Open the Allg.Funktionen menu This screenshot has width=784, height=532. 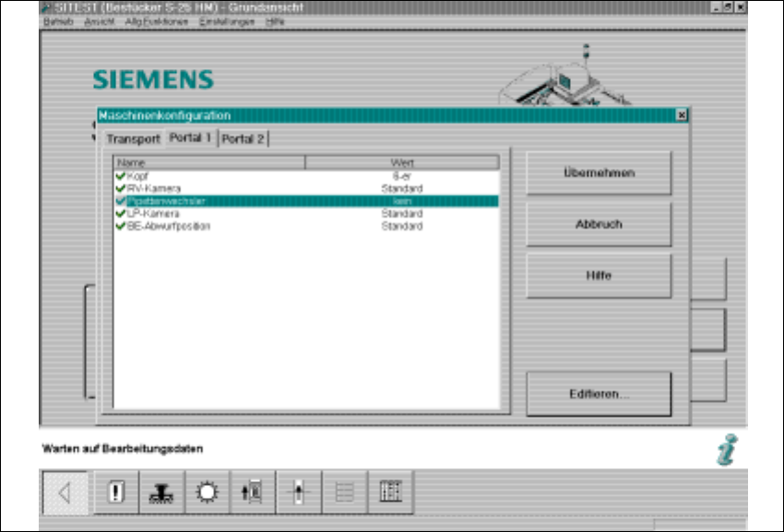click(x=157, y=21)
